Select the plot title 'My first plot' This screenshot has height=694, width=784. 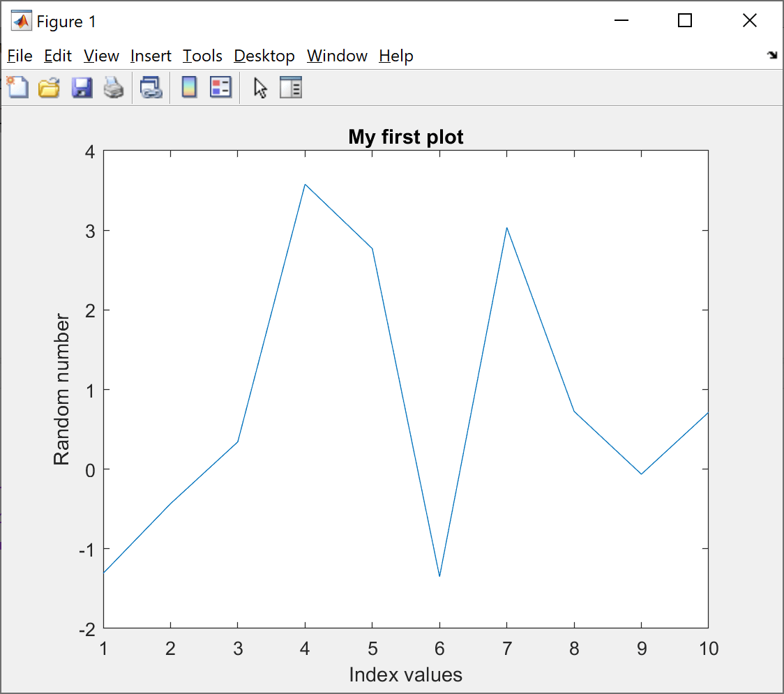(x=405, y=137)
